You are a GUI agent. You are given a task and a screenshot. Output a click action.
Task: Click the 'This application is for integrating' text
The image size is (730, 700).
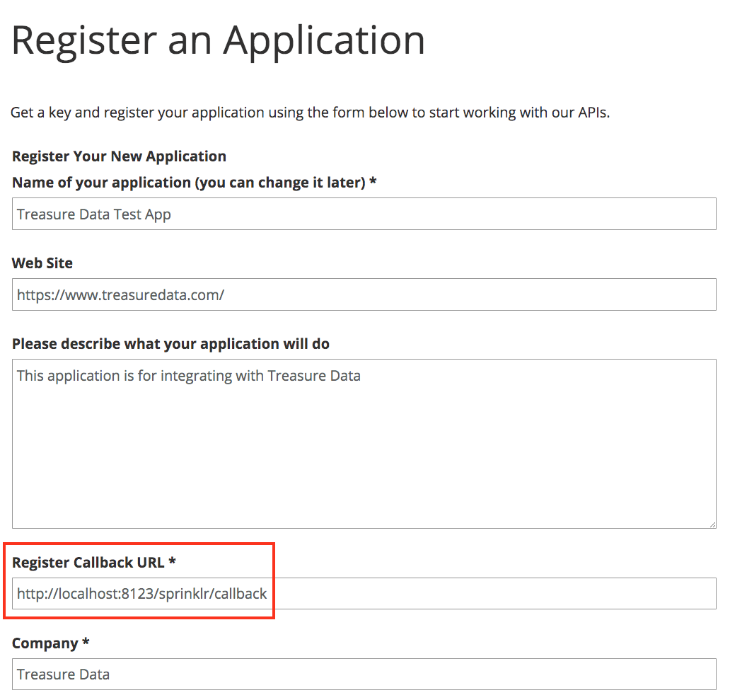(188, 376)
